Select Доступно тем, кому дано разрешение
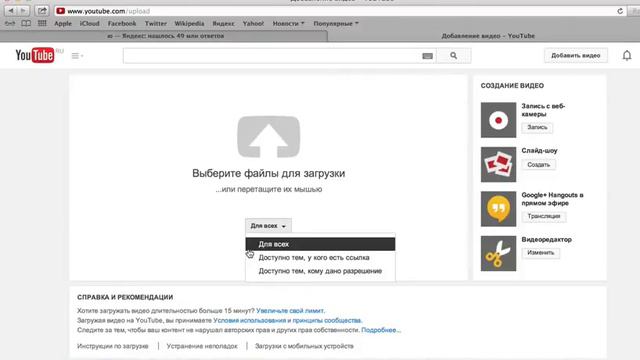Screen dimensions: 640x360 coord(320,271)
